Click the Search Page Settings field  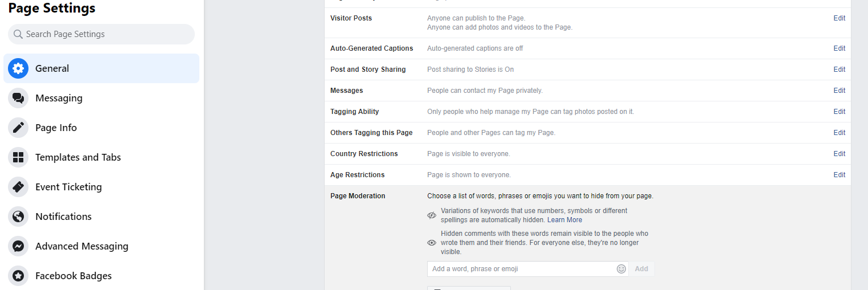101,34
